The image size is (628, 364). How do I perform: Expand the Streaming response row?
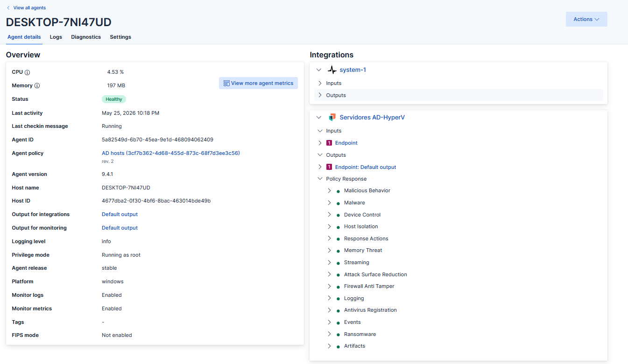(x=329, y=262)
